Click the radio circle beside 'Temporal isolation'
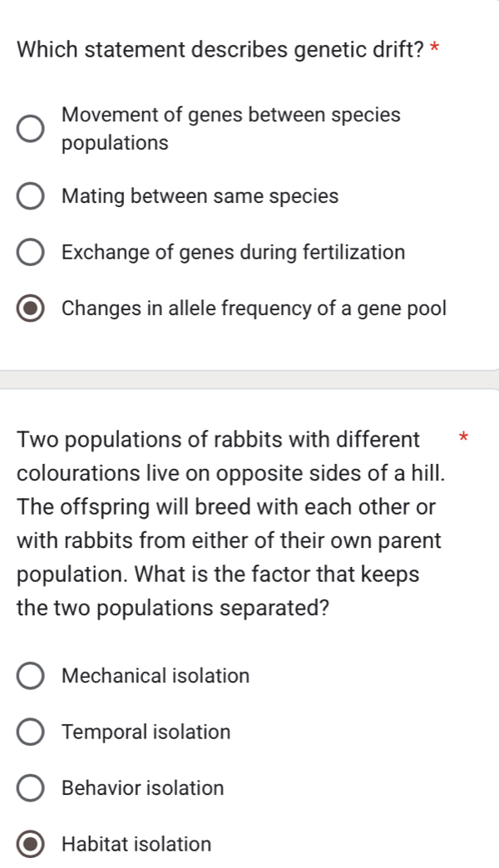Image resolution: width=499 pixels, height=868 pixels. click(31, 732)
